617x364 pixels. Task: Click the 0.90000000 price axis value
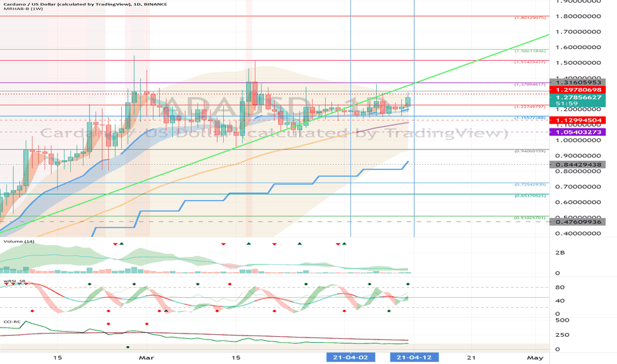pyautogui.click(x=578, y=156)
